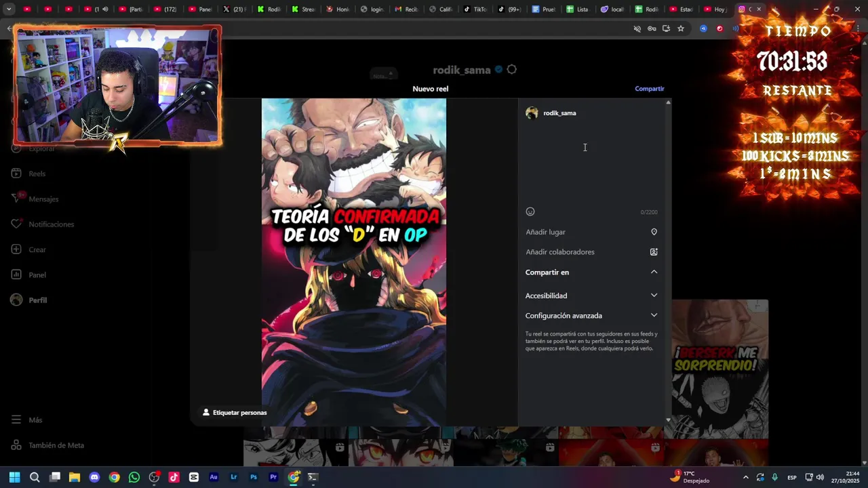The image size is (868, 488).
Task: Click Etiquetar personas on the reel preview
Action: [235, 412]
